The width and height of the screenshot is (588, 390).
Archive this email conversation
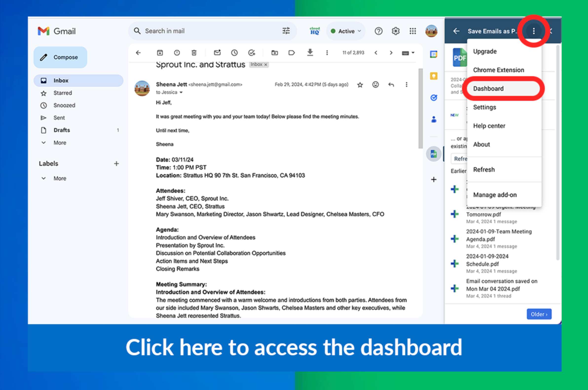160,53
